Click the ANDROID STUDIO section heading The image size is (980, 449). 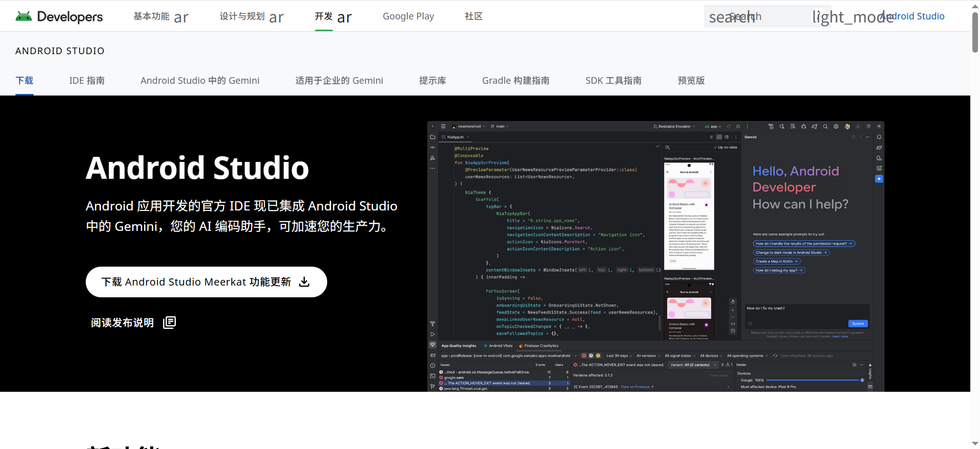coord(60,51)
